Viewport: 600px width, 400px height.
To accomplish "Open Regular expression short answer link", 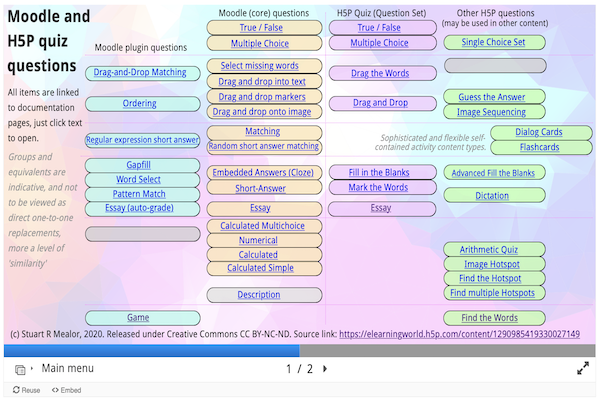I will point(142,140).
